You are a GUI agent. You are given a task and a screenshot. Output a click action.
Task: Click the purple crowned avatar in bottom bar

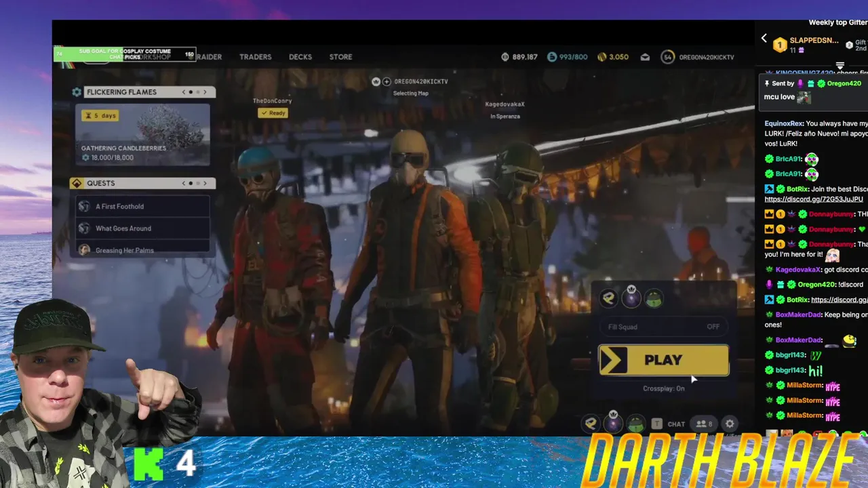[x=613, y=422]
